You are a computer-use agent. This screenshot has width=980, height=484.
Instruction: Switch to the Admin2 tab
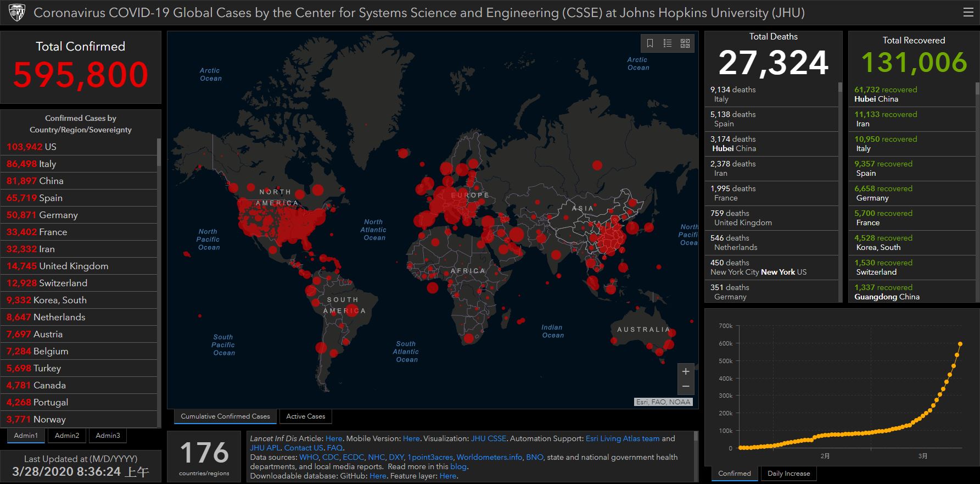[67, 436]
